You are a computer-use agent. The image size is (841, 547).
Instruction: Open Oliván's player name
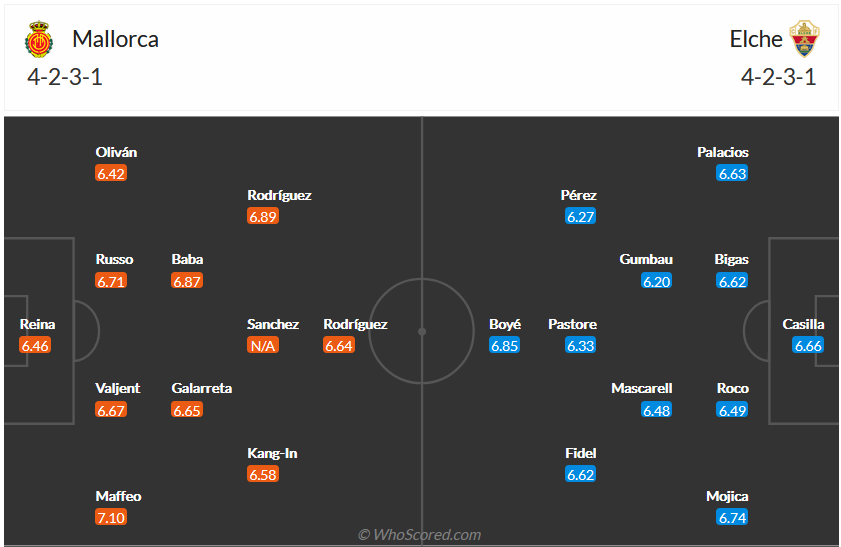[x=116, y=152]
